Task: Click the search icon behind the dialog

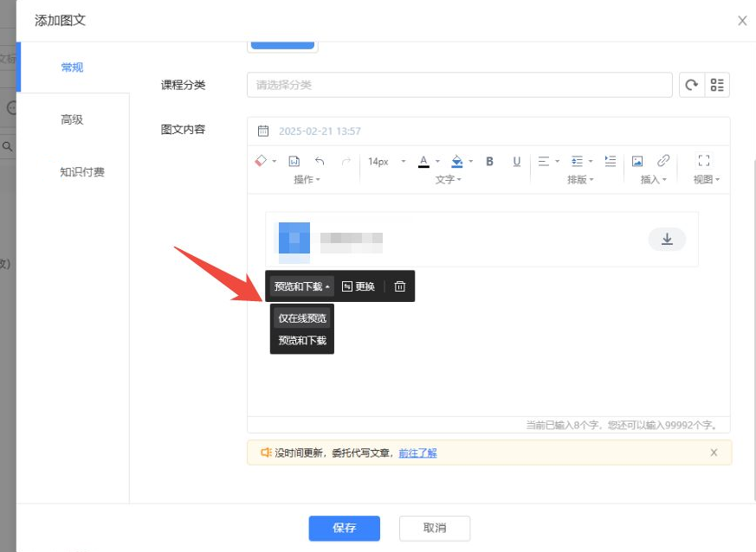Action: (7, 146)
